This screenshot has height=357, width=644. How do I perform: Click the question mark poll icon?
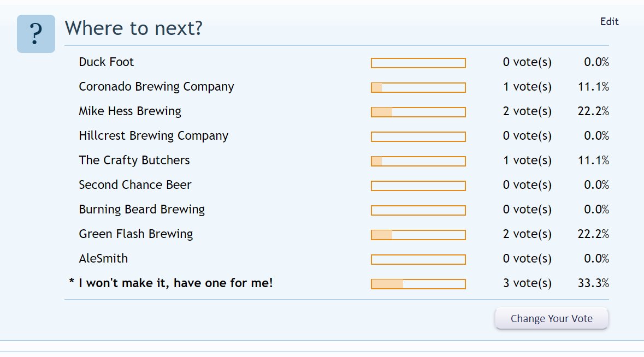pyautogui.click(x=36, y=34)
